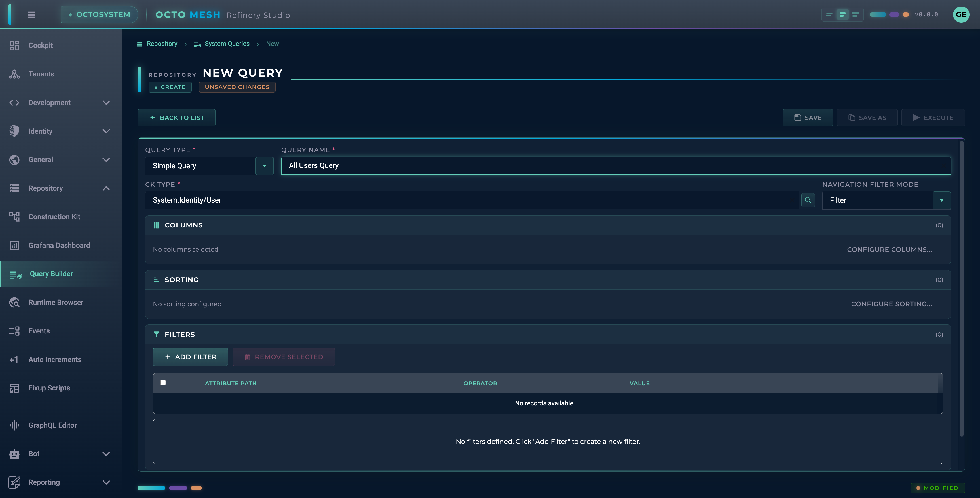Click into the Query Name field

(616, 165)
